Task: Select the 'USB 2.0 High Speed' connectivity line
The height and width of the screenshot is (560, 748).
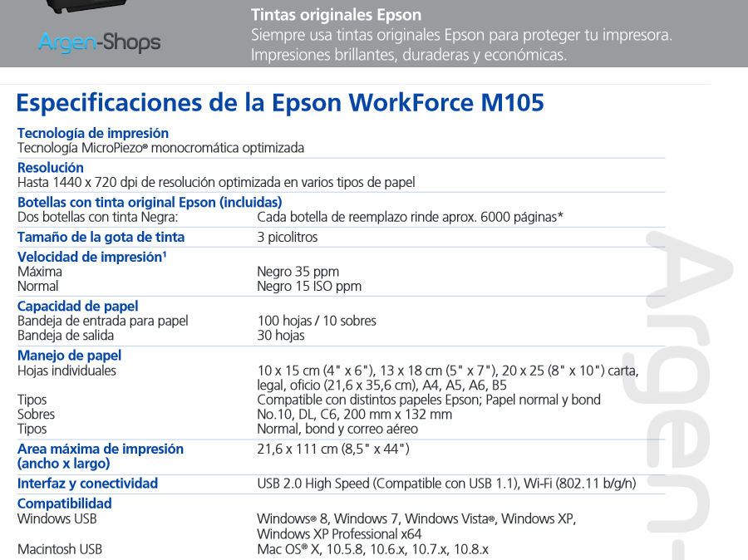Action: 446,484
